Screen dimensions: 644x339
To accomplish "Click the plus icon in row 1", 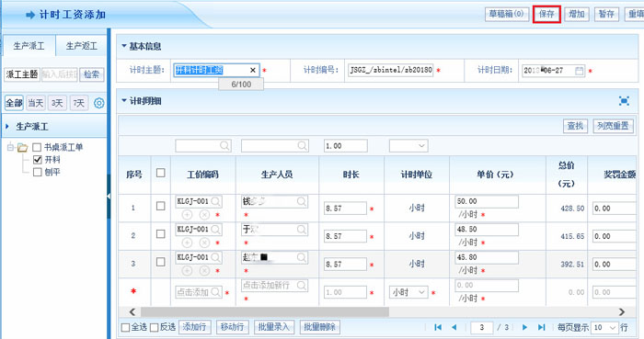I will pos(187,214).
